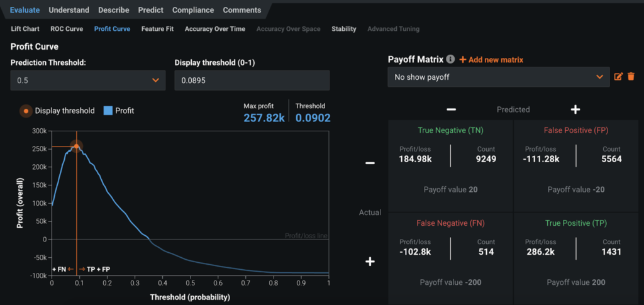Expand the No show payoff matrix dropdown

click(x=498, y=77)
